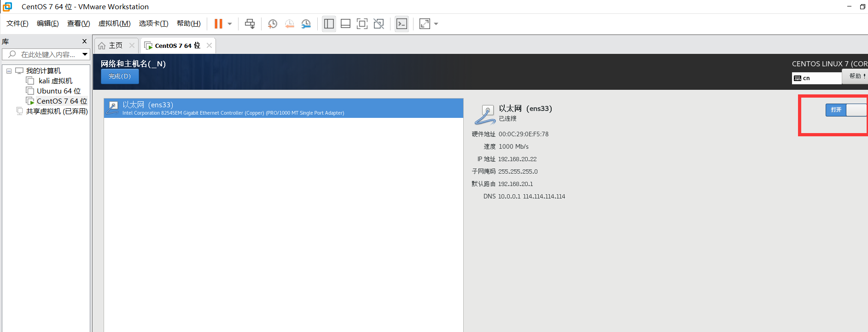Close the CentOS 7 64 位 tab

point(209,45)
